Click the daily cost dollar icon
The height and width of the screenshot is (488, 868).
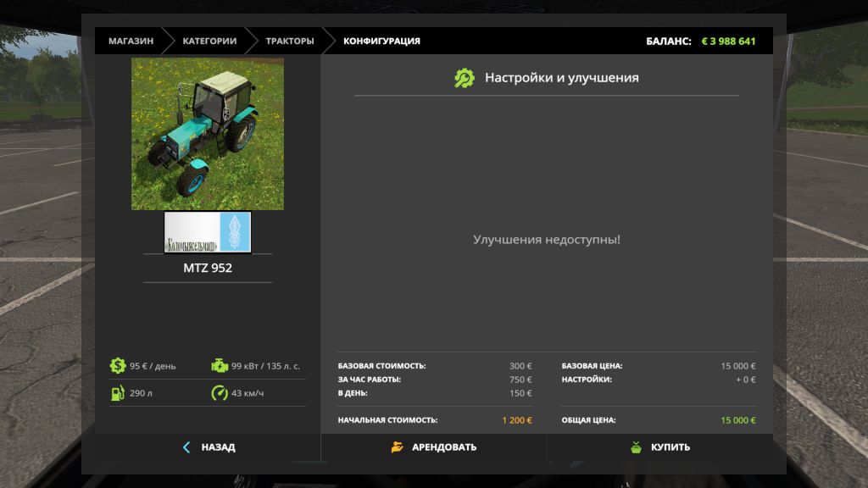click(x=117, y=366)
